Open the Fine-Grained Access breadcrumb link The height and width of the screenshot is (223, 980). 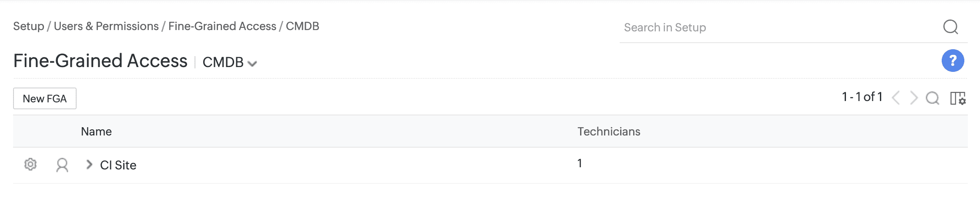[222, 26]
